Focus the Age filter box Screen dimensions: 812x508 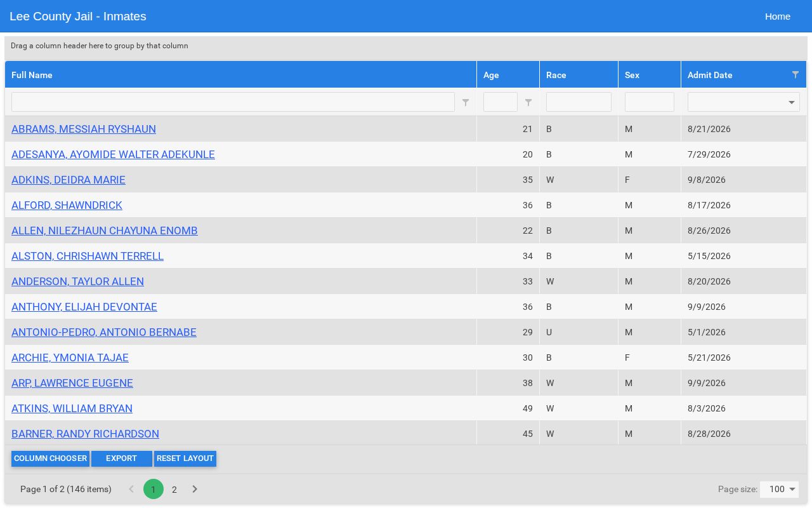coord(501,102)
